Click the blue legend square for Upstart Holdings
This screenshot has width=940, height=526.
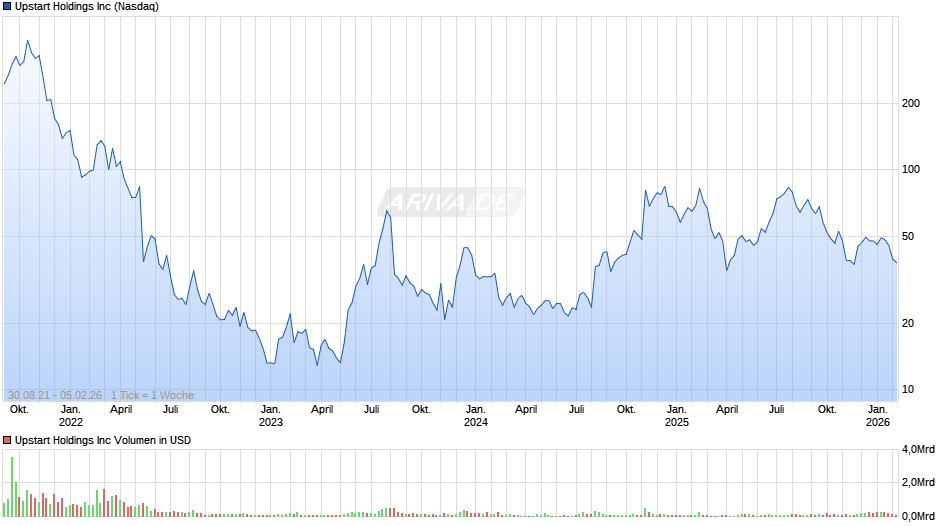tap(7, 7)
